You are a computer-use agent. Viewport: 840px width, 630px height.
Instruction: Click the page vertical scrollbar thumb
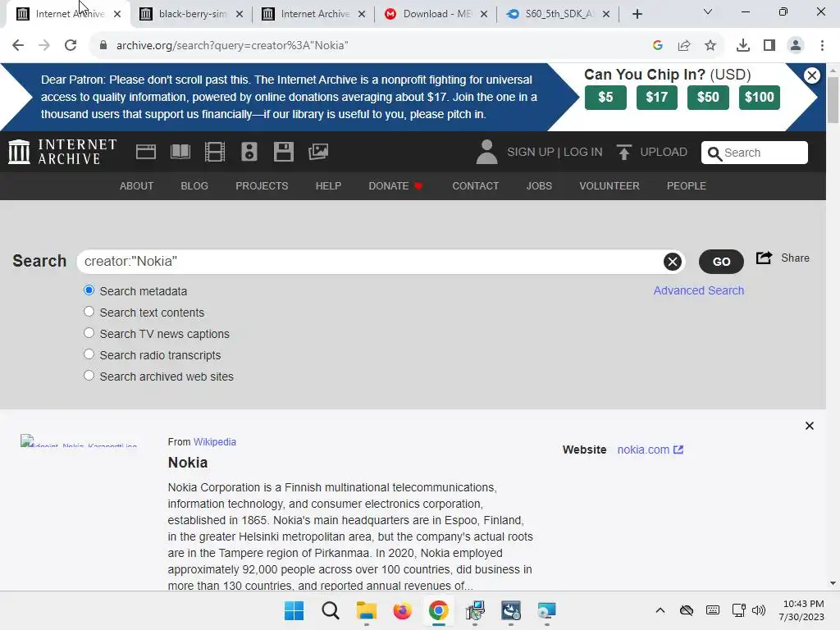pyautogui.click(x=833, y=100)
